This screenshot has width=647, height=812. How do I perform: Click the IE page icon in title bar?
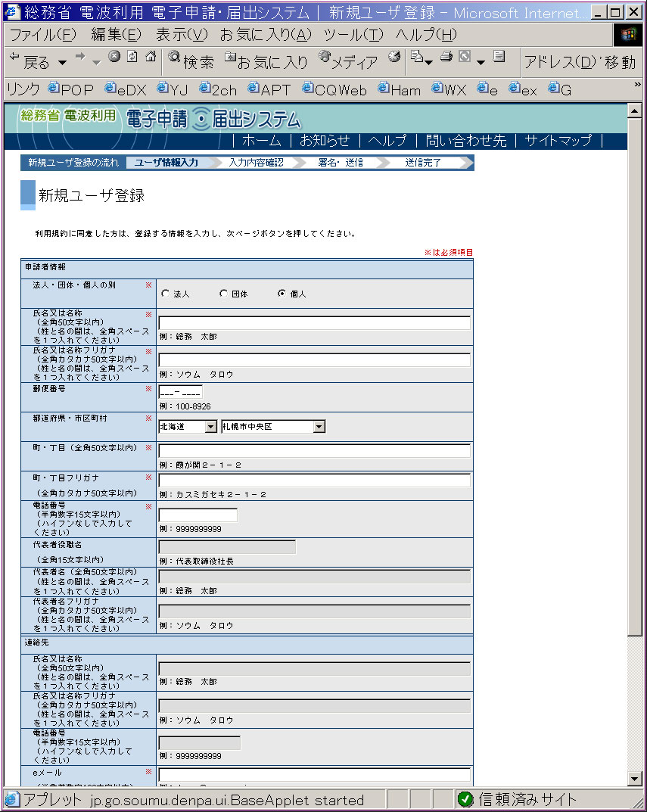[12, 11]
